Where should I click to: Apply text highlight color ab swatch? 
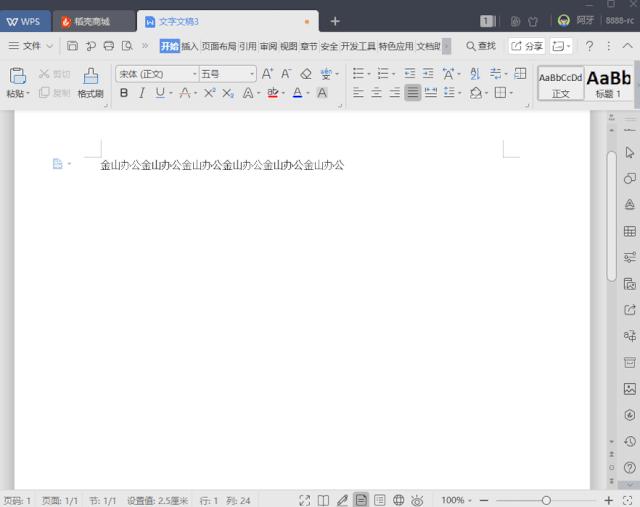(x=273, y=93)
